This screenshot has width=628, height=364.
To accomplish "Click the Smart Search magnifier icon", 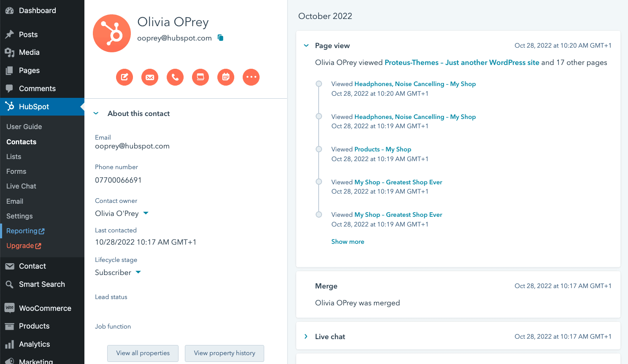I will 9,284.
